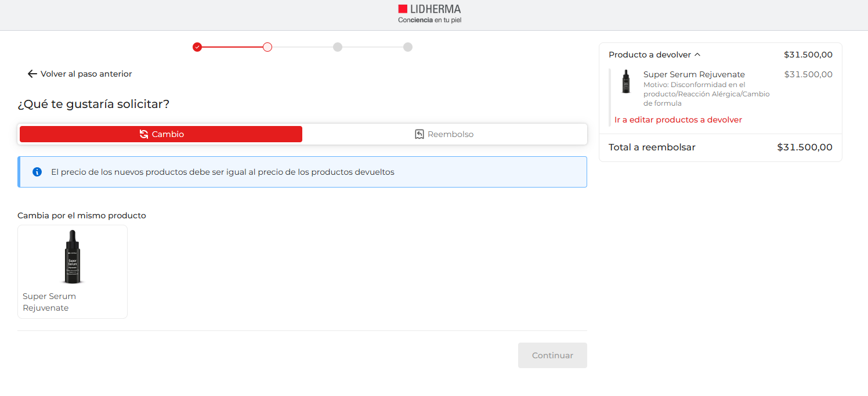The image size is (868, 396).
Task: Select Super Serum Rejuvenate exchange product card
Action: tap(73, 272)
